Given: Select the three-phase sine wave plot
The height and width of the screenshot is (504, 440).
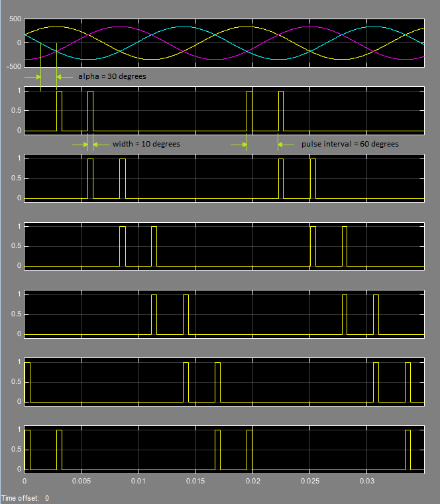Looking at the screenshot, I should [x=224, y=43].
